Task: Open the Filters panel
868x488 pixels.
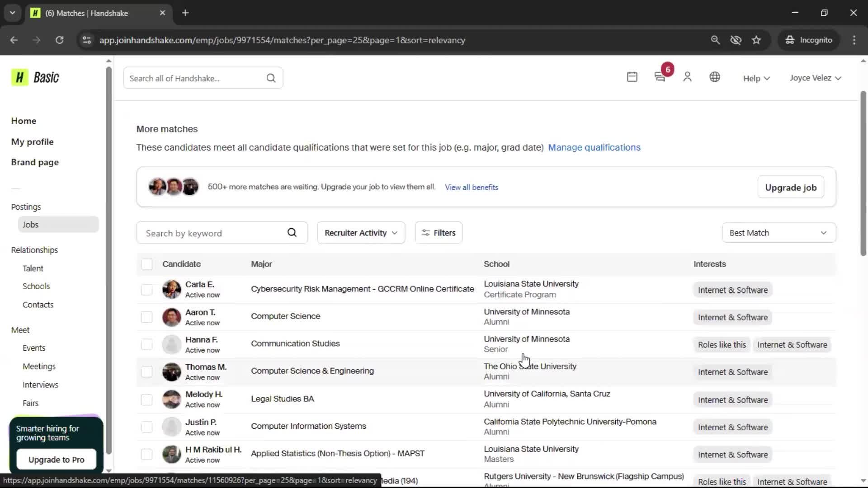Action: tap(439, 233)
